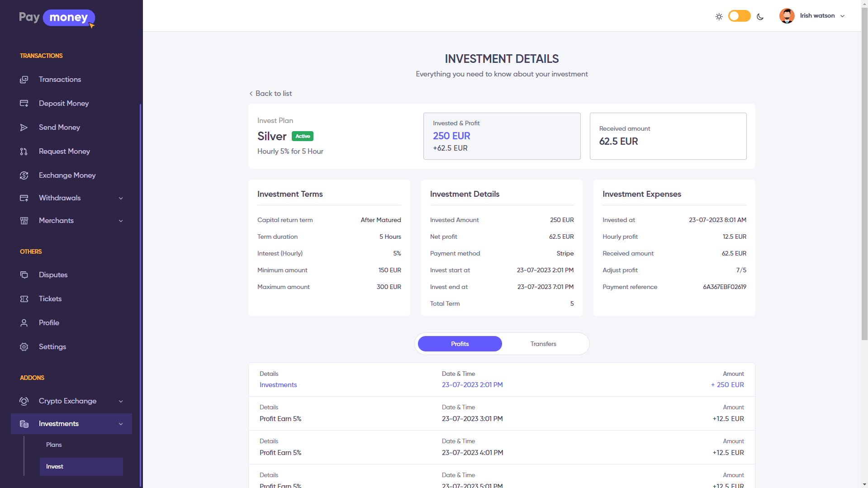Click the Deposit Money icon
Viewport: 868px width, 488px height.
click(24, 104)
